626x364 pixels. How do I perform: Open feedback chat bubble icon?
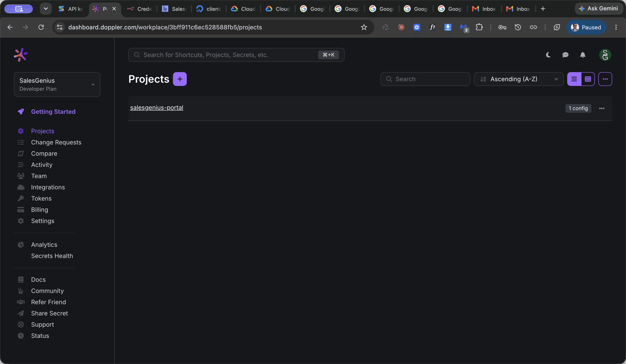(565, 55)
